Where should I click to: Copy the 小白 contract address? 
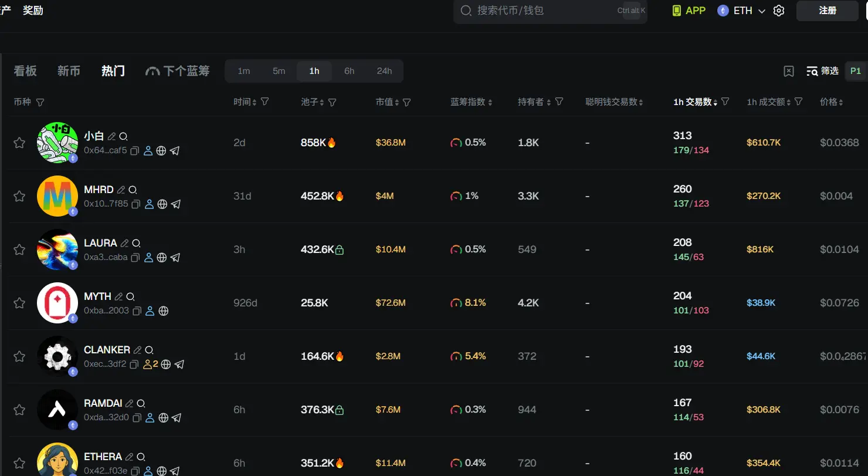pyautogui.click(x=135, y=151)
